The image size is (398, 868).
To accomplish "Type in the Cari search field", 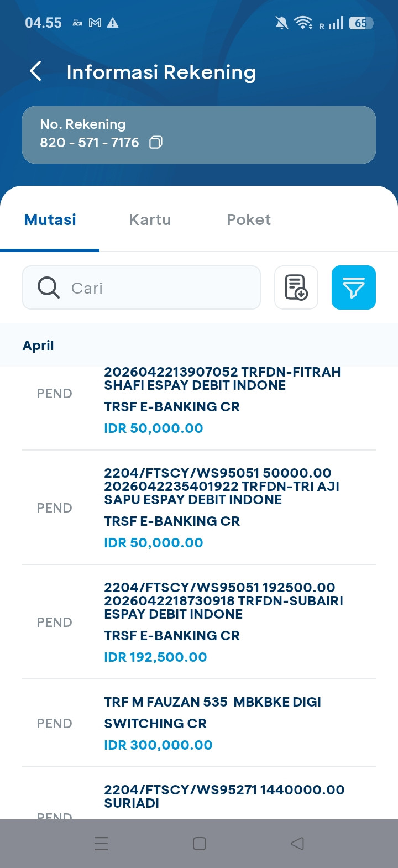I will click(160, 288).
